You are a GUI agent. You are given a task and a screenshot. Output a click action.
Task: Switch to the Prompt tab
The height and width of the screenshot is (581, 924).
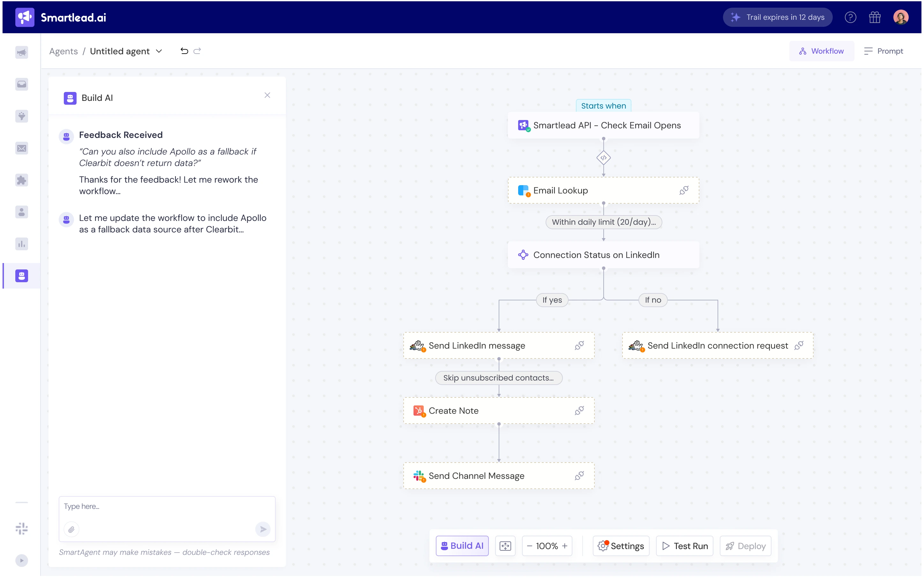point(883,51)
